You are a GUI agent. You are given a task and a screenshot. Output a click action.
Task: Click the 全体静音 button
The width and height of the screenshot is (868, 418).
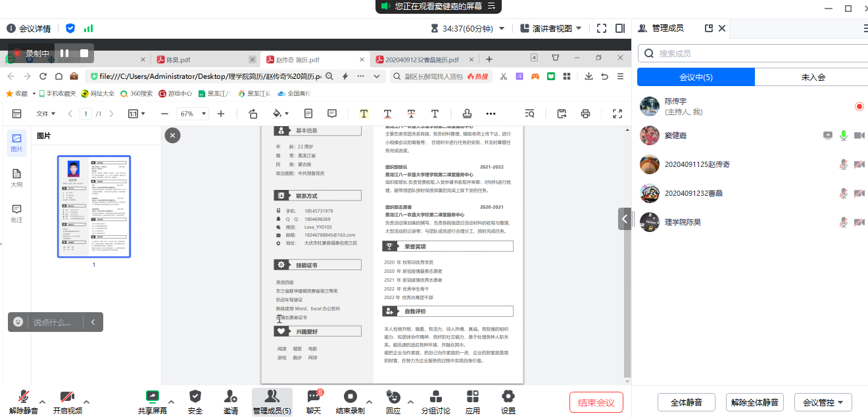[687, 402]
